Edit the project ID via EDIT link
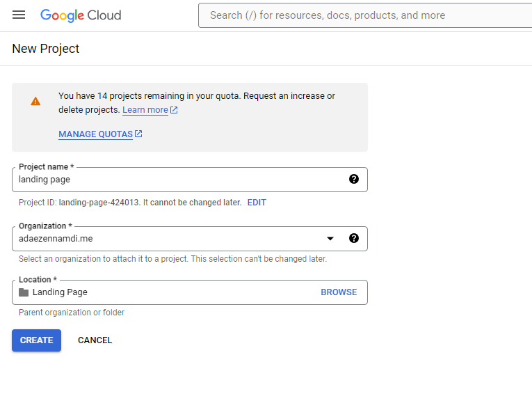The image size is (532, 394). coord(257,203)
